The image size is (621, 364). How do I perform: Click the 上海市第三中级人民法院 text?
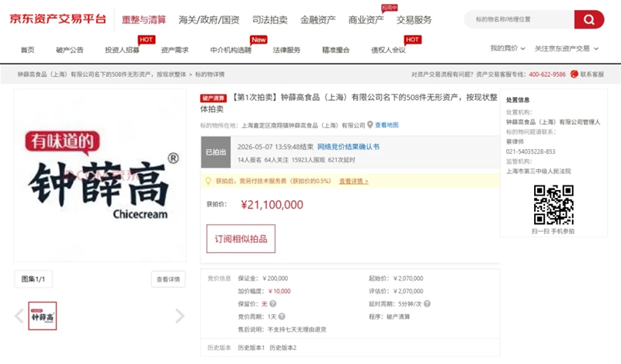(x=539, y=171)
